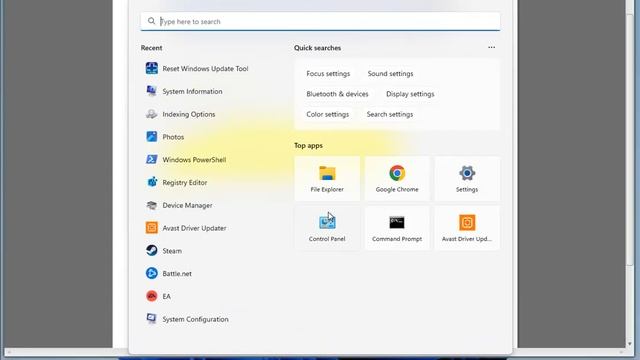640x360 pixels.
Task: Click the 'System Information' label
Action: [192, 91]
